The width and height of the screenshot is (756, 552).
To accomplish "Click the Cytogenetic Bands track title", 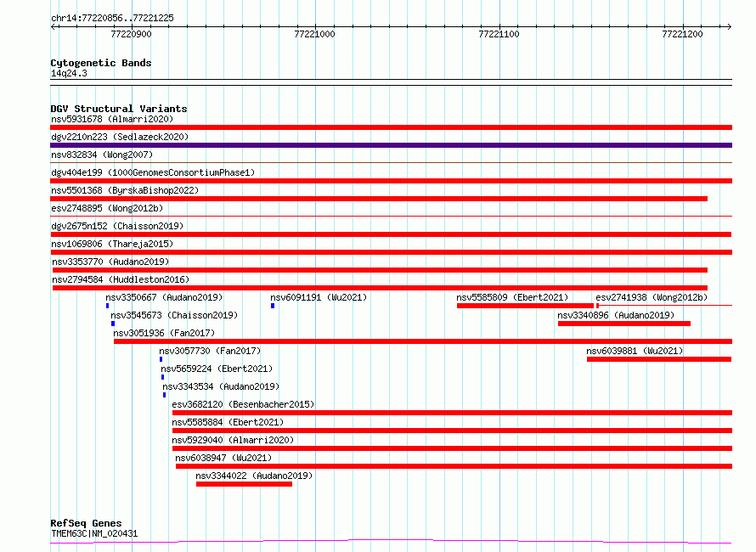I will [x=101, y=63].
